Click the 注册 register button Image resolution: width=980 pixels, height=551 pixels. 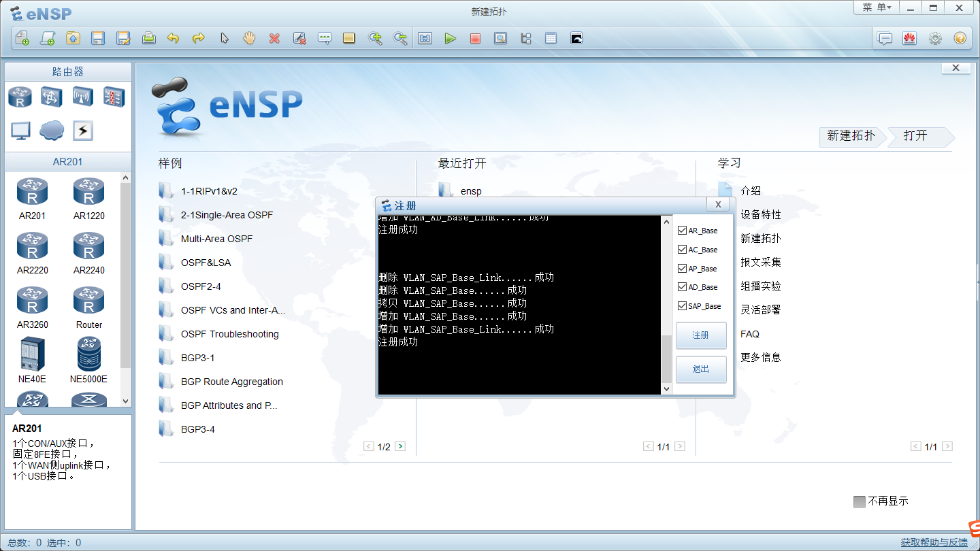point(701,335)
